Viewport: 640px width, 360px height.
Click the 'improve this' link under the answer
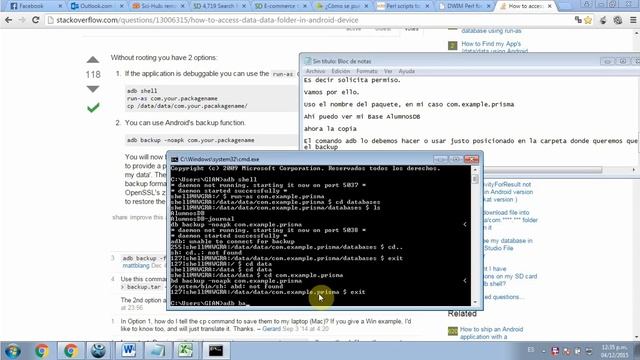click(146, 217)
